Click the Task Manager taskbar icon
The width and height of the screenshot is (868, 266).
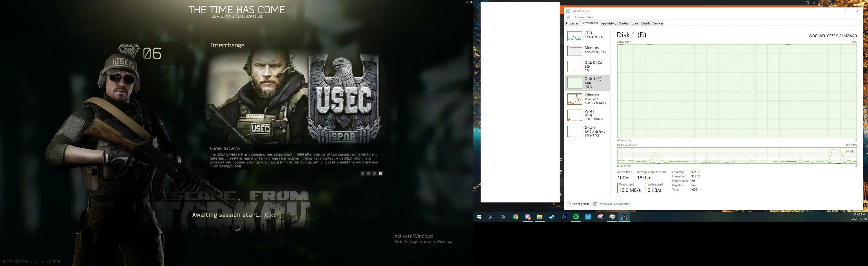coord(612,217)
